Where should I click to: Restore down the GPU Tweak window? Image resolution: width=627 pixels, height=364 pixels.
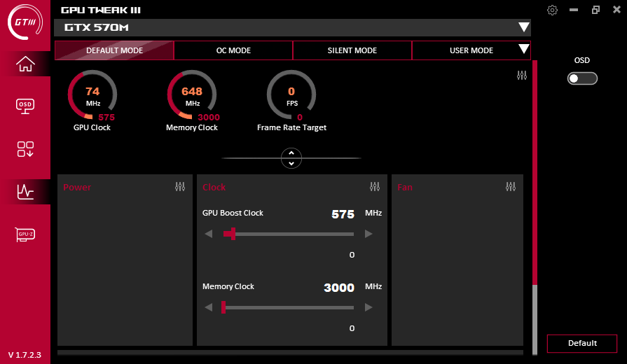coord(595,10)
